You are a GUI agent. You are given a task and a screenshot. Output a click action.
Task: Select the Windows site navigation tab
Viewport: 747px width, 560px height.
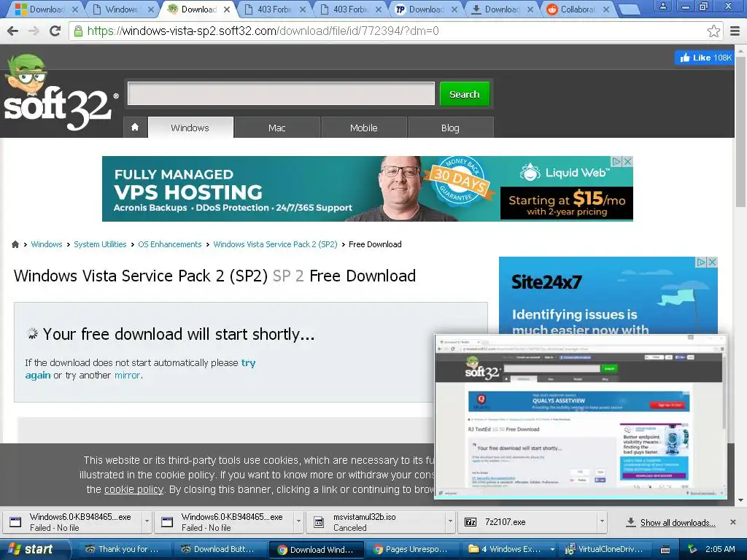(x=190, y=128)
